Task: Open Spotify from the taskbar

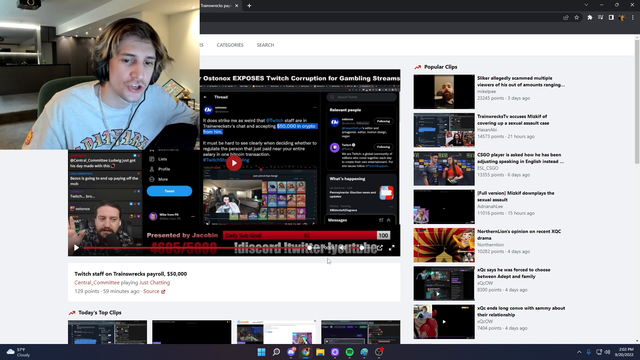Action: click(x=350, y=352)
